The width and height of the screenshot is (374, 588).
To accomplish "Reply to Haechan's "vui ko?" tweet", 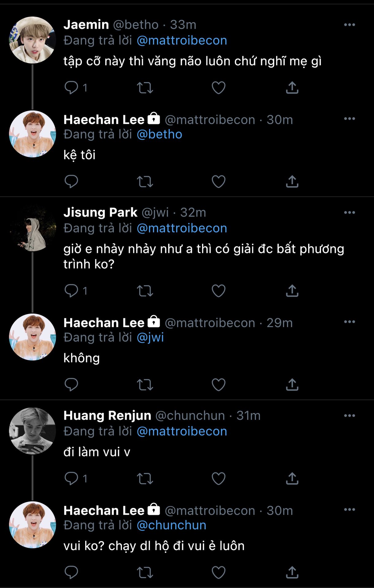I will click(71, 572).
